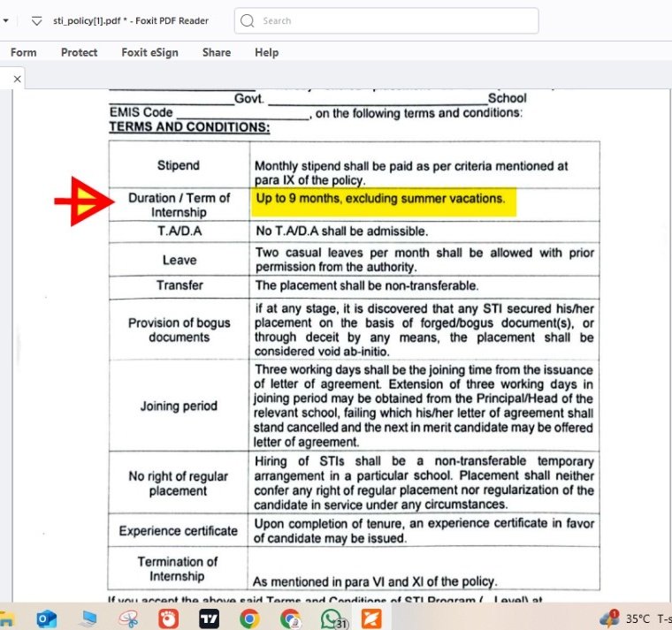Click 'No T.A/D.A shall be admissible.' text

(x=342, y=231)
